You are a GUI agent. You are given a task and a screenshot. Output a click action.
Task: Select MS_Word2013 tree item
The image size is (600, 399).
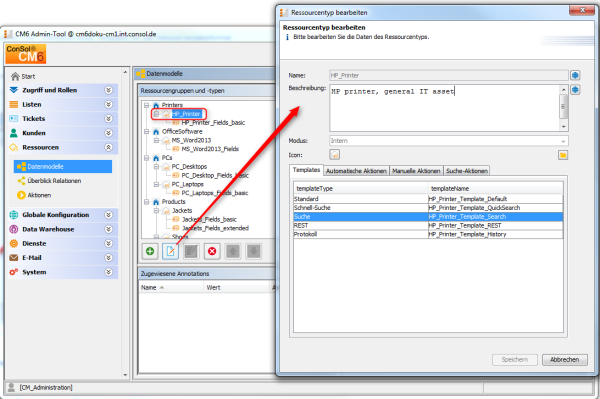191,140
